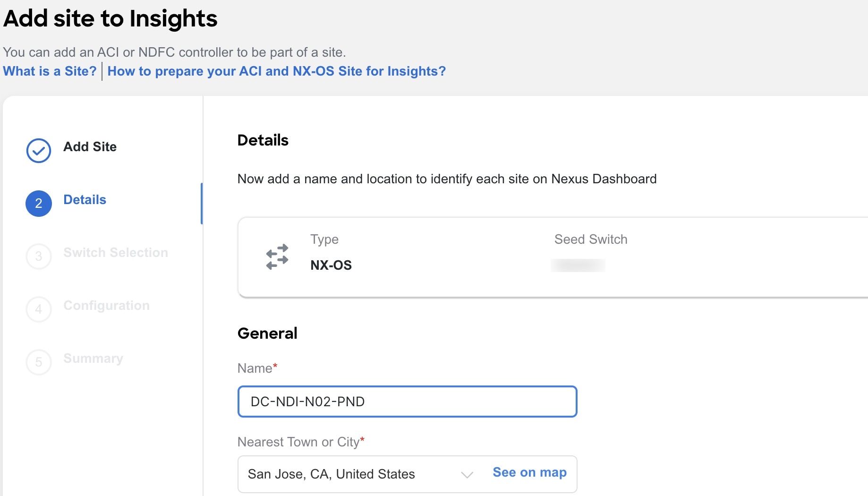Click the Type label in the card
Viewport: 868px width, 496px height.
[x=324, y=239]
